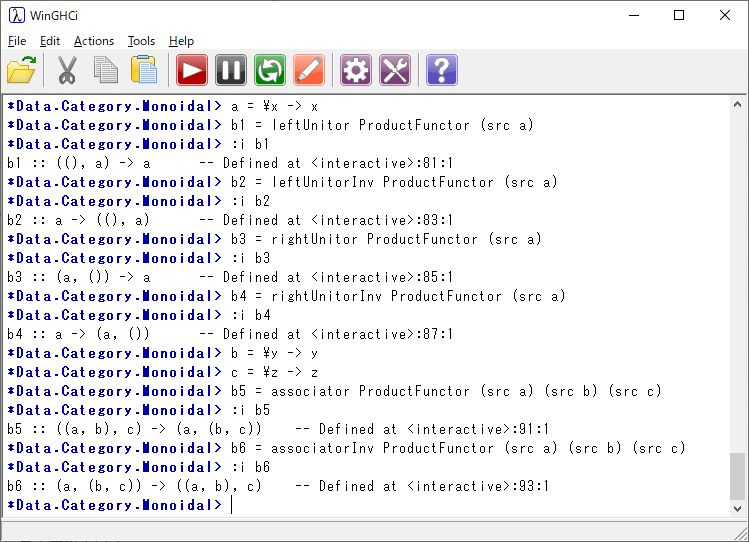Click scrollbar down arrow in console
749x542 pixels.
pyautogui.click(x=737, y=509)
